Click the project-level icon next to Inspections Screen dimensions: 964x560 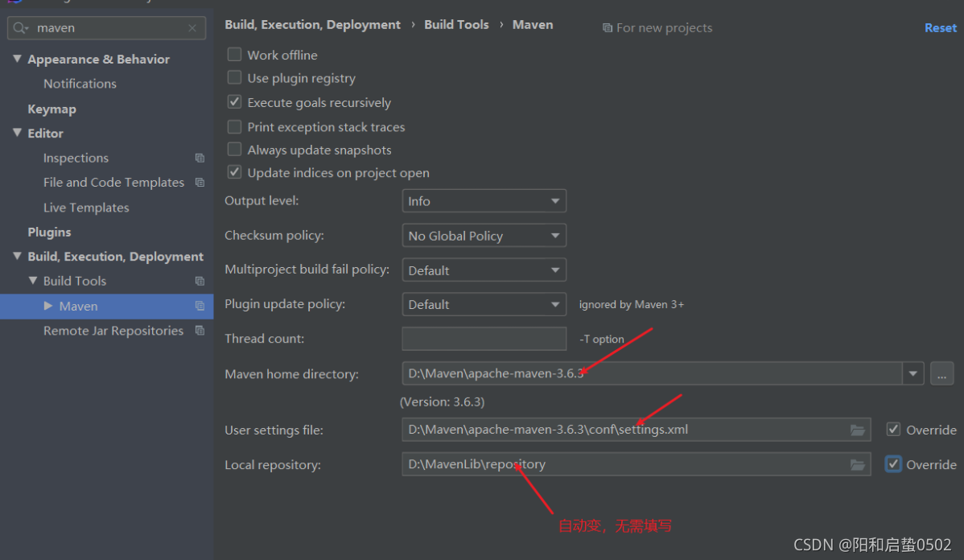click(x=200, y=159)
